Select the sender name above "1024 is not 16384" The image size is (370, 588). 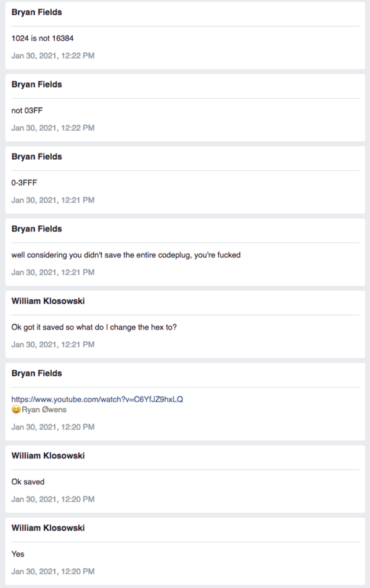click(x=36, y=12)
